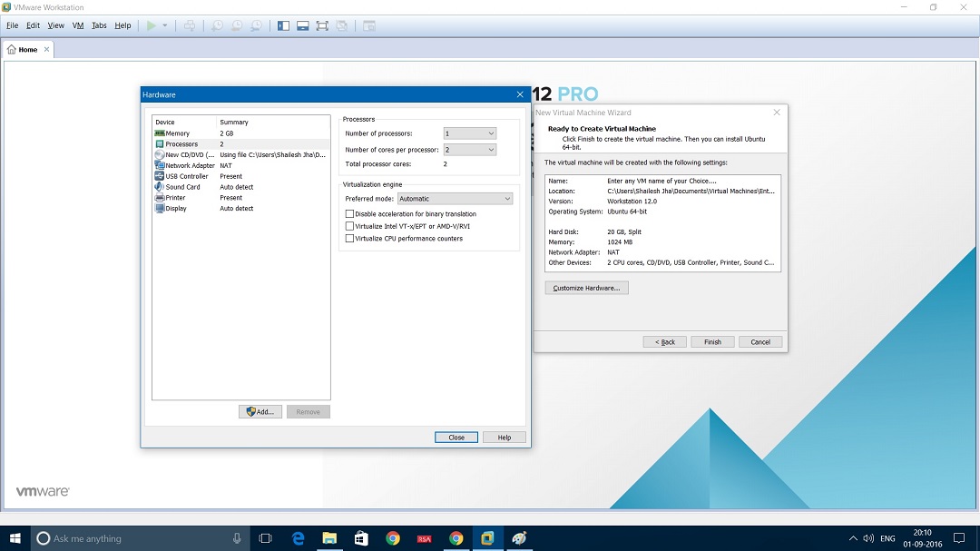Click Cancel in New Virtual Machine Wizard
Screen dimensions: 980x551
click(760, 342)
